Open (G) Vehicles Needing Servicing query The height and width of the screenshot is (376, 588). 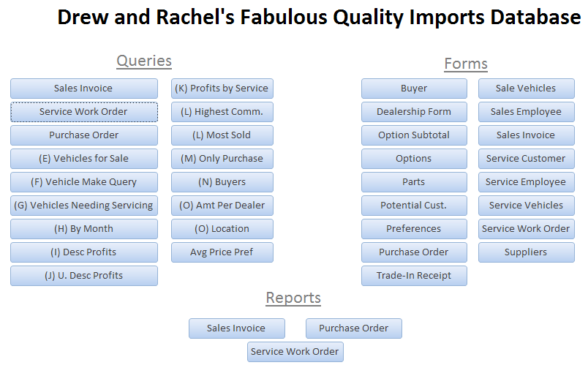coord(83,206)
